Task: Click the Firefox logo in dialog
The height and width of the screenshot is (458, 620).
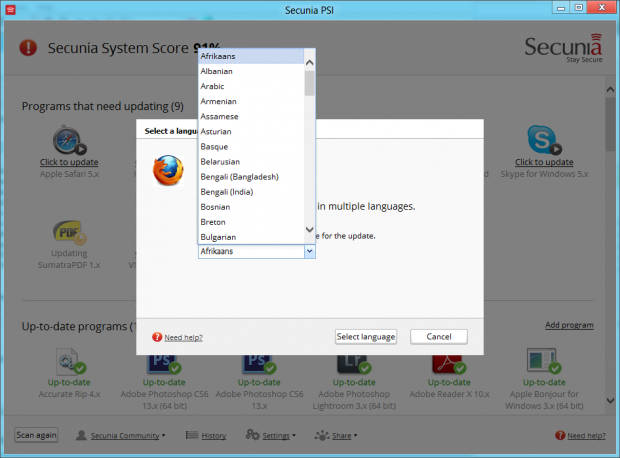Action: point(168,170)
